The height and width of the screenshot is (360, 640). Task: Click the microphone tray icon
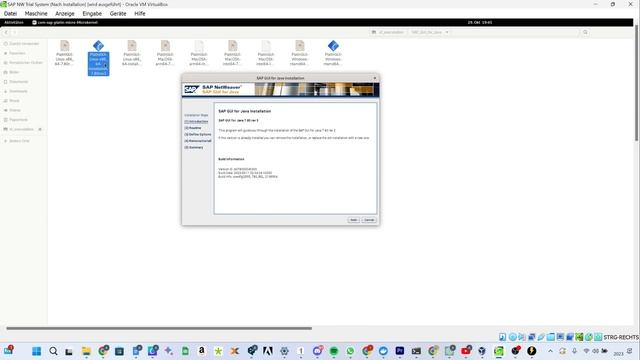pyautogui.click(x=574, y=351)
